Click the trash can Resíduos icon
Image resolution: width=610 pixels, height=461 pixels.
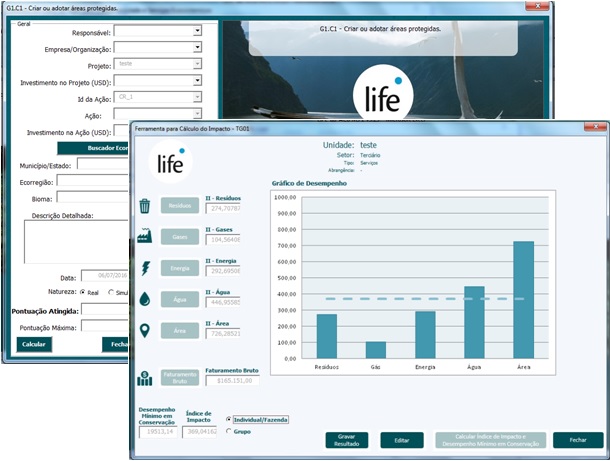[145, 206]
